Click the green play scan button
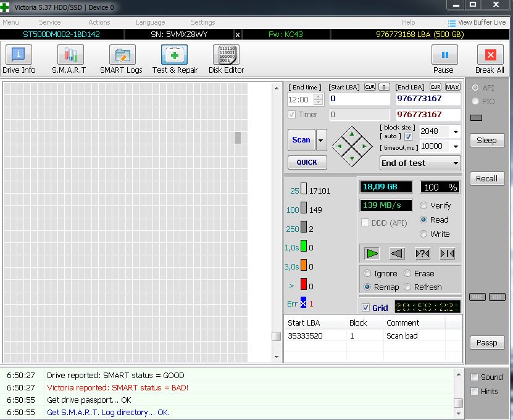 [x=372, y=253]
